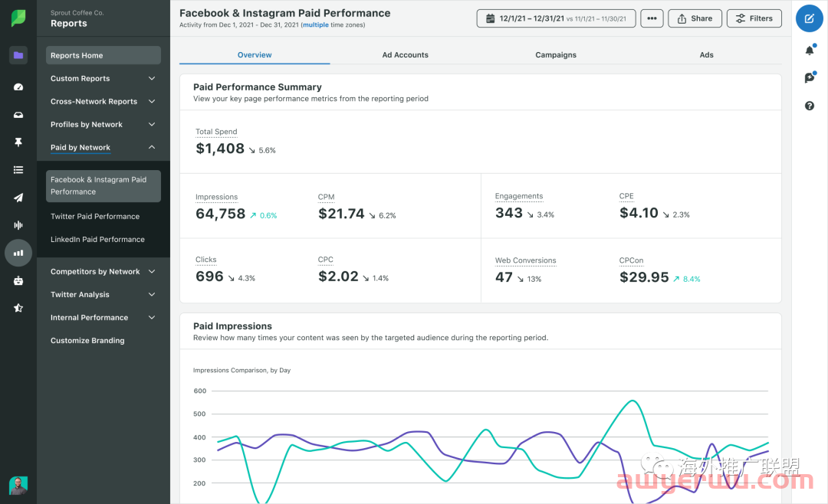828x504 pixels.
Task: Expand Profiles by Network section
Action: [103, 125]
